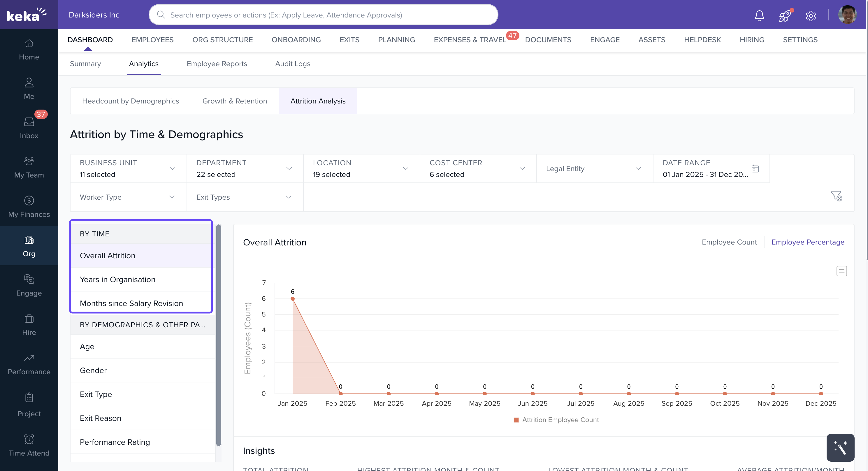Screen dimensions: 868x471
Task: Expand the Business Unit dropdown
Action: 128,168
